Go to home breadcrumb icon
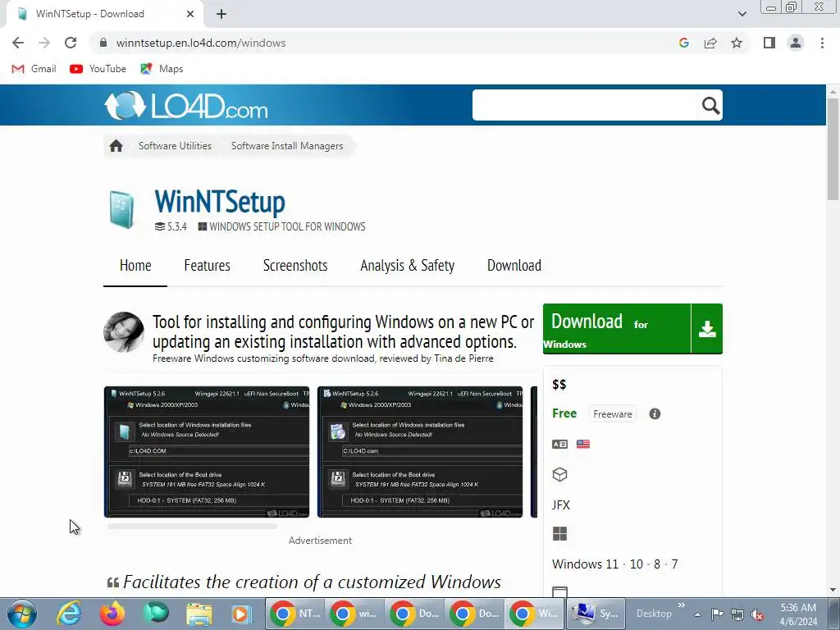This screenshot has height=630, width=840. pos(116,146)
